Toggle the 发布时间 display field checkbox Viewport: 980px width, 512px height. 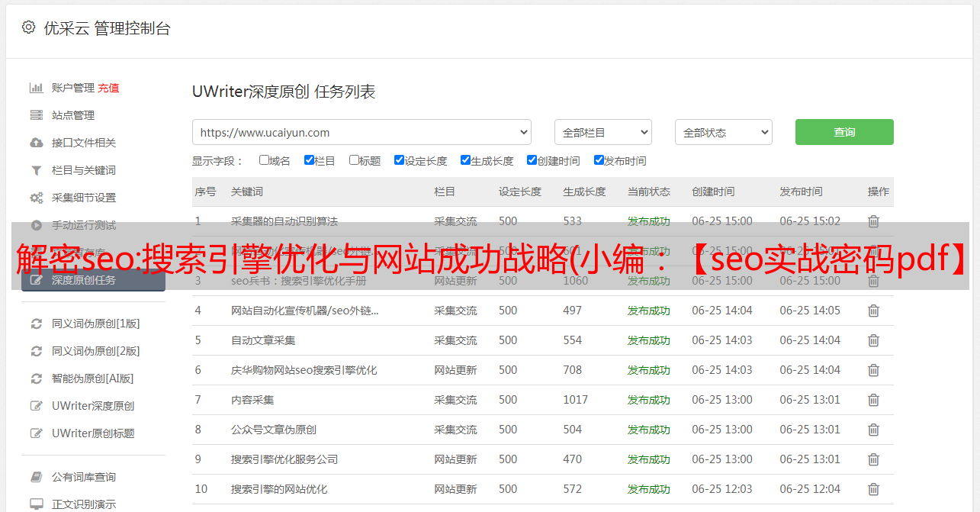[x=599, y=160]
